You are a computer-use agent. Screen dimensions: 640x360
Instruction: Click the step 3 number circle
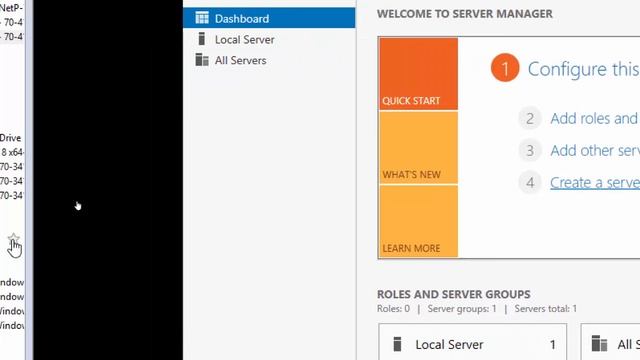click(530, 151)
